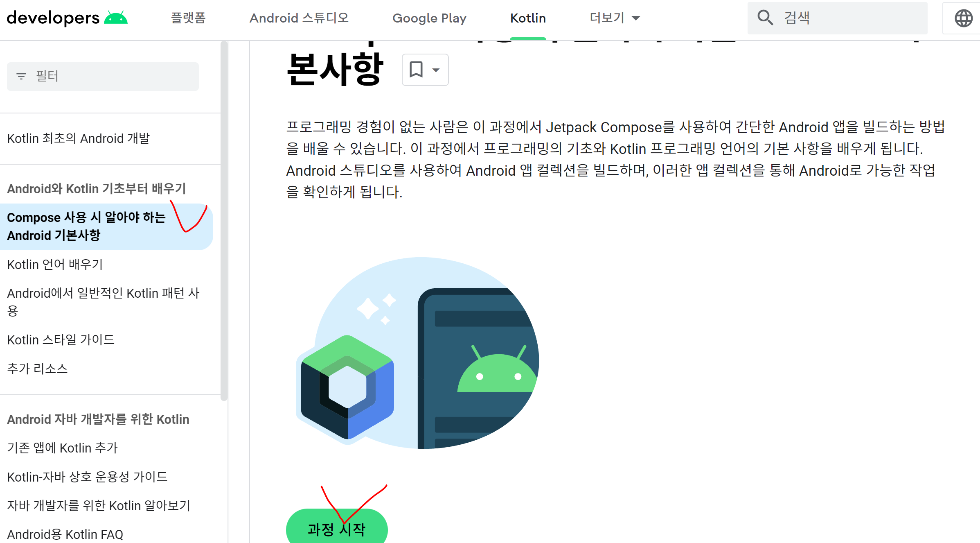
Task: Click the filter icon in sidebar
Action: pyautogui.click(x=21, y=76)
